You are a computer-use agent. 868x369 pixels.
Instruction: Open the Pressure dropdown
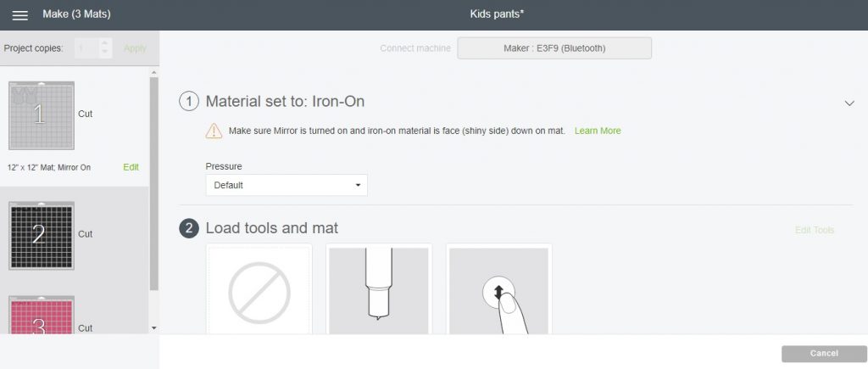287,185
